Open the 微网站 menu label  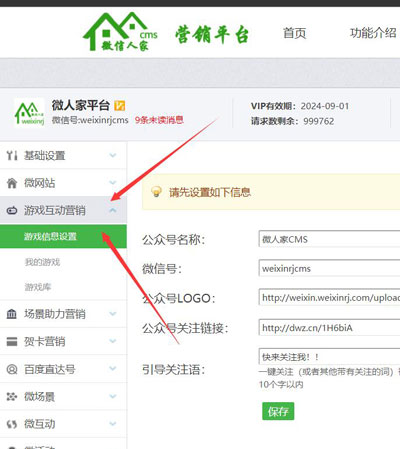(x=39, y=183)
